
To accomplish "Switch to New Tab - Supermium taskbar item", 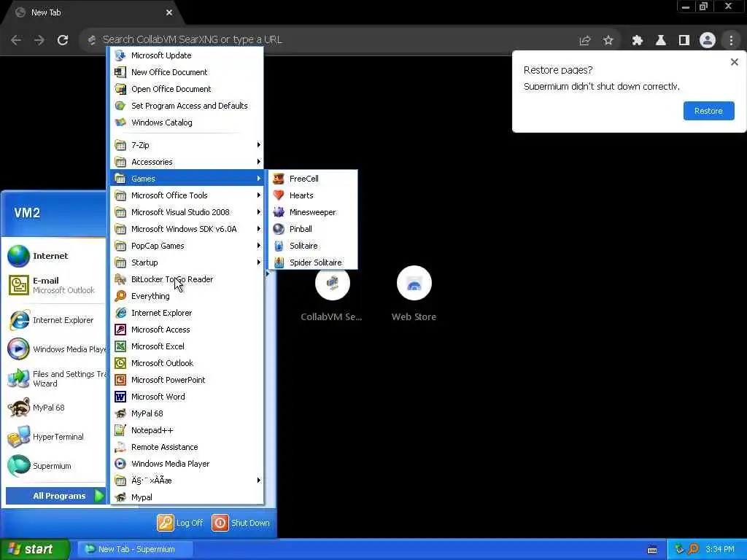I will coord(135,549).
